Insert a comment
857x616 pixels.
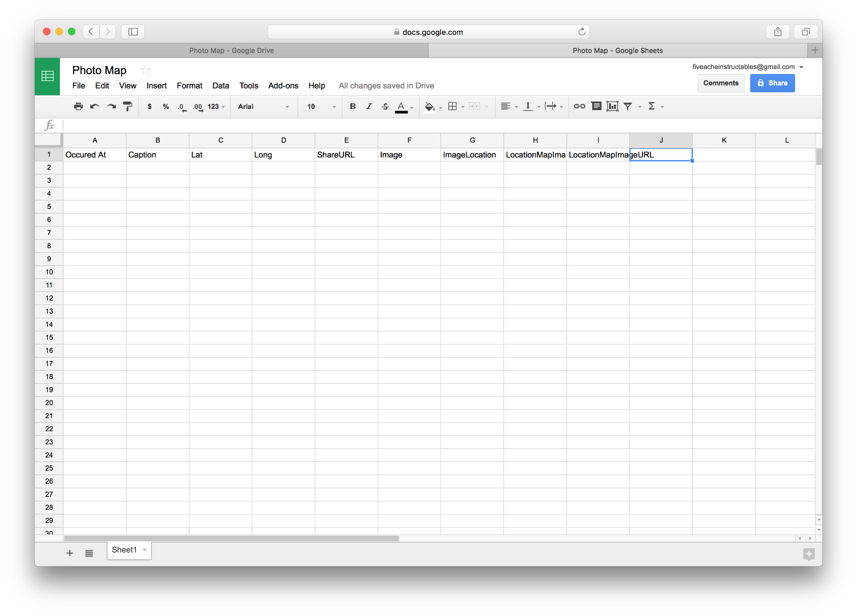tap(596, 106)
